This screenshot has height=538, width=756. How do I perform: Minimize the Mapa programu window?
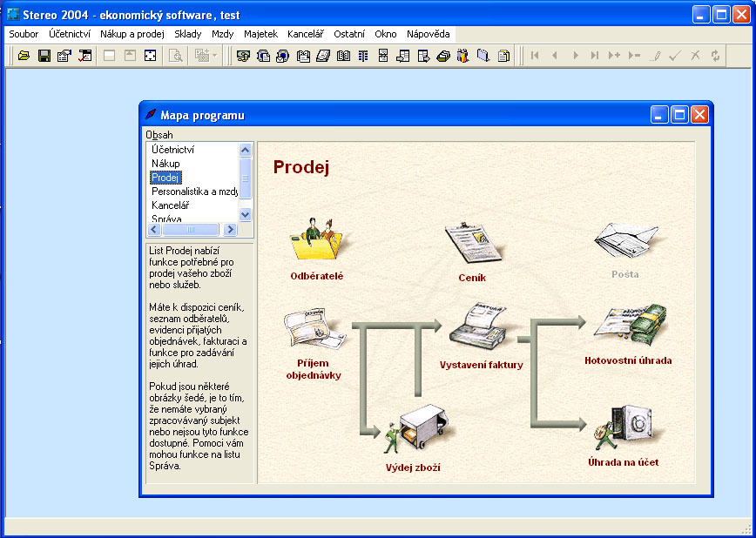tap(659, 115)
